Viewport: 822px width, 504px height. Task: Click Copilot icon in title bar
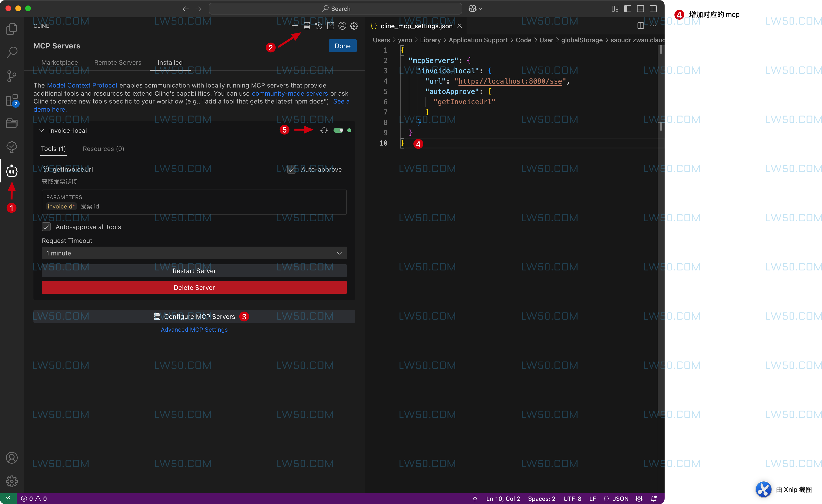(472, 9)
